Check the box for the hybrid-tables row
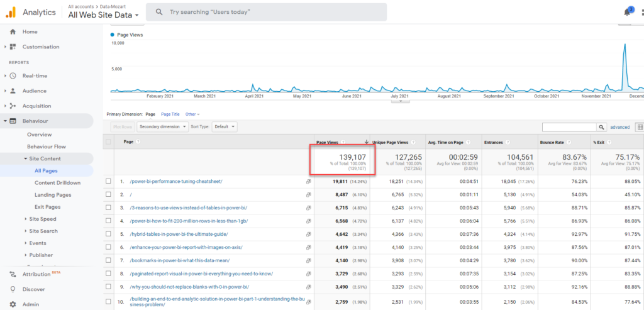Viewport: 644px width, 310px height. pos(108,234)
